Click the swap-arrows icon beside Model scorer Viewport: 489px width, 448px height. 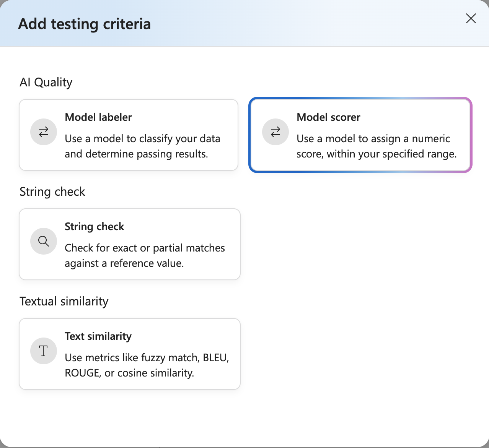275,132
